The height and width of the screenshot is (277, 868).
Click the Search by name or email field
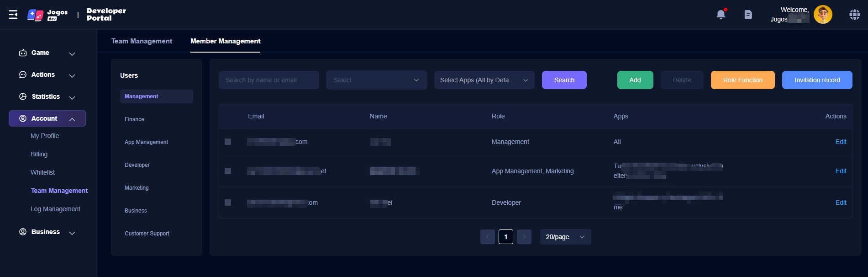coord(268,80)
